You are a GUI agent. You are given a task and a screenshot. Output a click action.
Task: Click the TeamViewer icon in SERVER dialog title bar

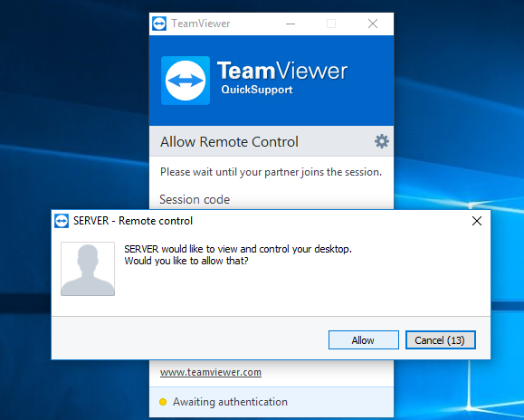coord(62,221)
